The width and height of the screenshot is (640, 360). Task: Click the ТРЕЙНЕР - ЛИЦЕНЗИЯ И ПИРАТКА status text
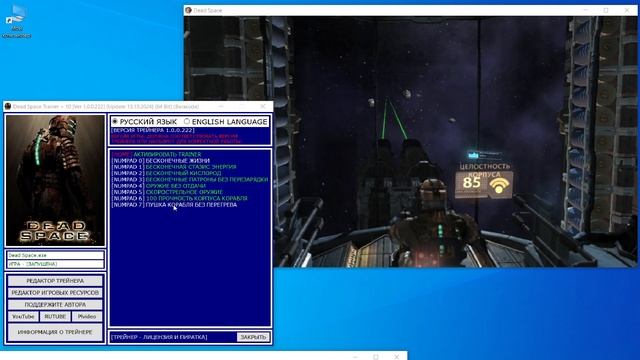159,337
